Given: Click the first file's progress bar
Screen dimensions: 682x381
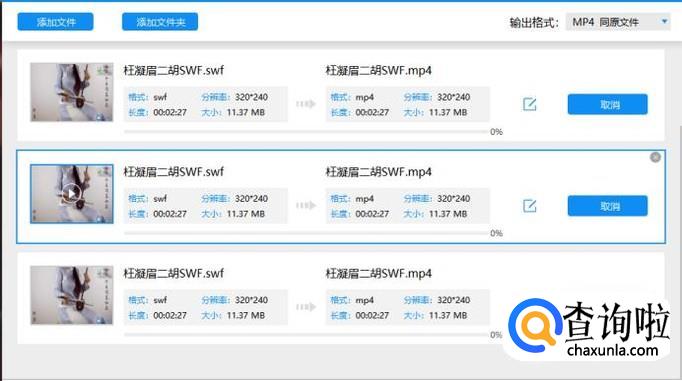Looking at the screenshot, I should (306, 131).
